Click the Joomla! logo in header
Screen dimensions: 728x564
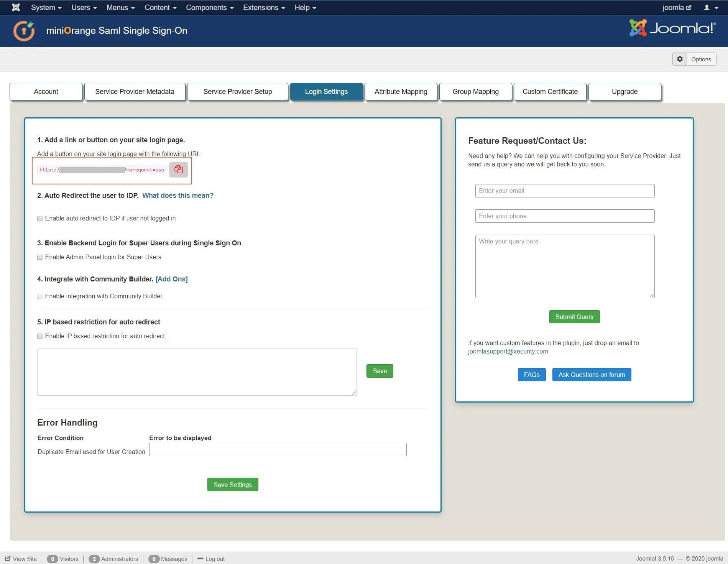point(673,28)
